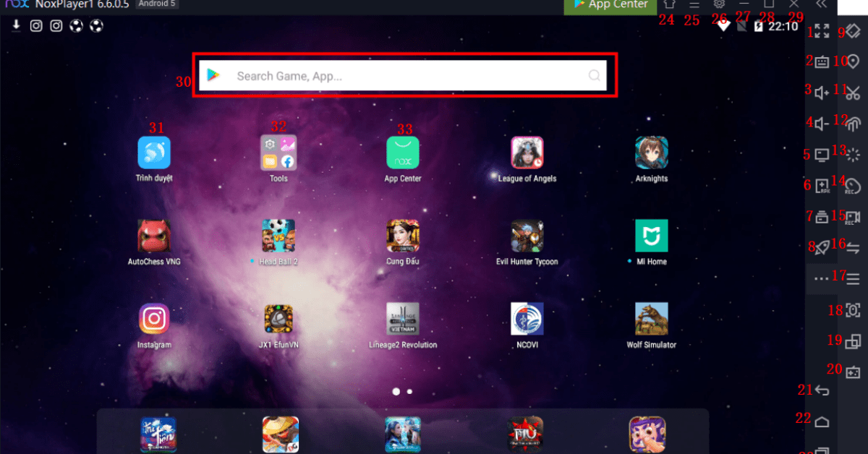Screen dimensions: 868x454
Task: Open NoxPlayer system settings gear
Action: 719,4
